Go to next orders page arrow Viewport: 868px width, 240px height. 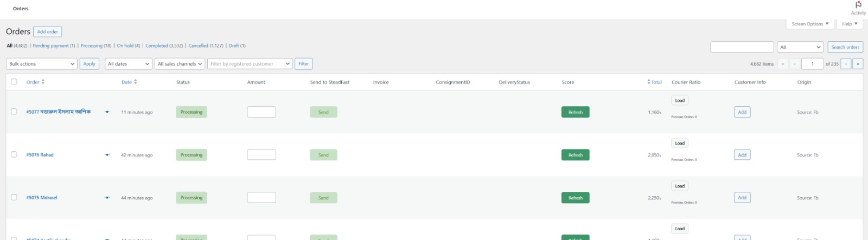[x=846, y=64]
